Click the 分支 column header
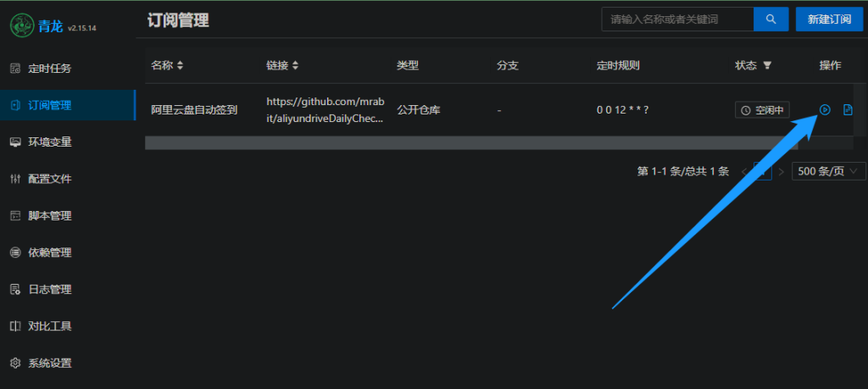This screenshot has width=868, height=389. [508, 66]
